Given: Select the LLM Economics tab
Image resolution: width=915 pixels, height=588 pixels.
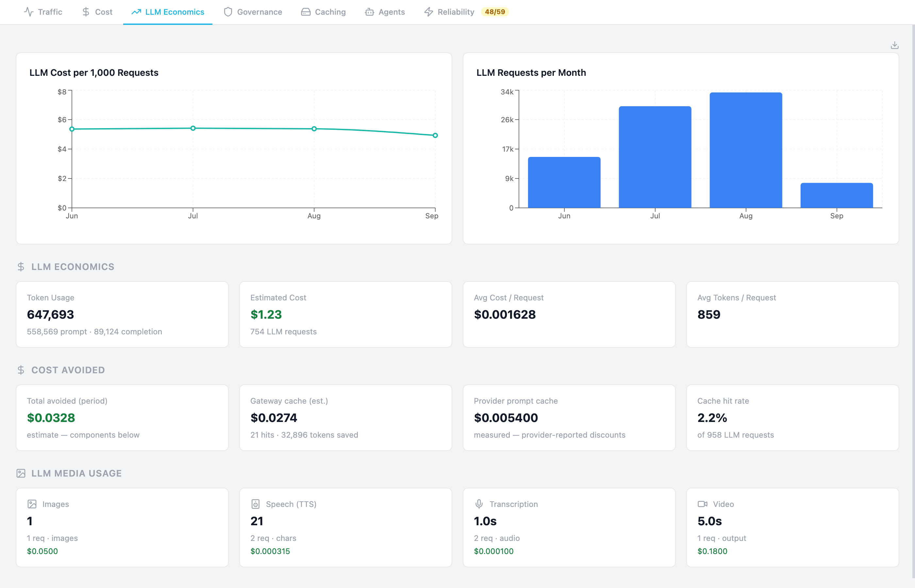Looking at the screenshot, I should [168, 12].
